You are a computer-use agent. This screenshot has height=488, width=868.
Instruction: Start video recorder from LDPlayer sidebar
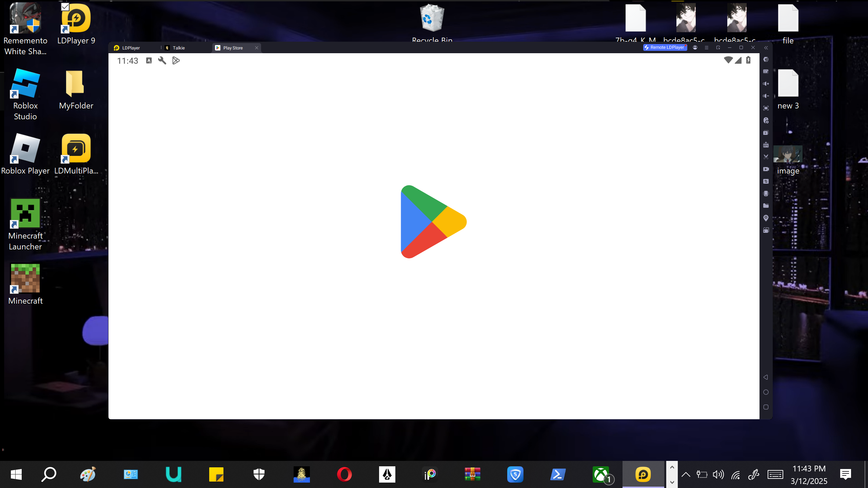pyautogui.click(x=766, y=169)
